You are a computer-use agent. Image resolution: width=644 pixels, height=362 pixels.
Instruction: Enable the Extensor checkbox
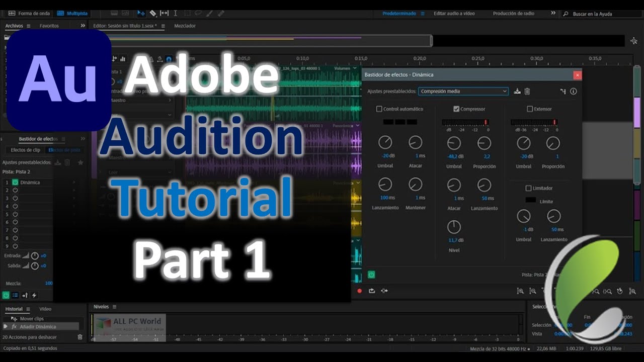529,109
